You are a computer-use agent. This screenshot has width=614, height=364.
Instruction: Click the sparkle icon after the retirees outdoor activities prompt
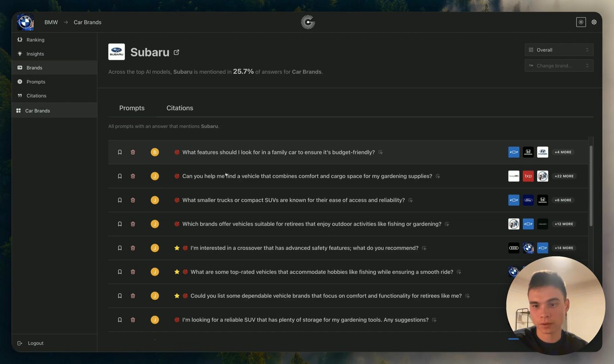point(447,224)
